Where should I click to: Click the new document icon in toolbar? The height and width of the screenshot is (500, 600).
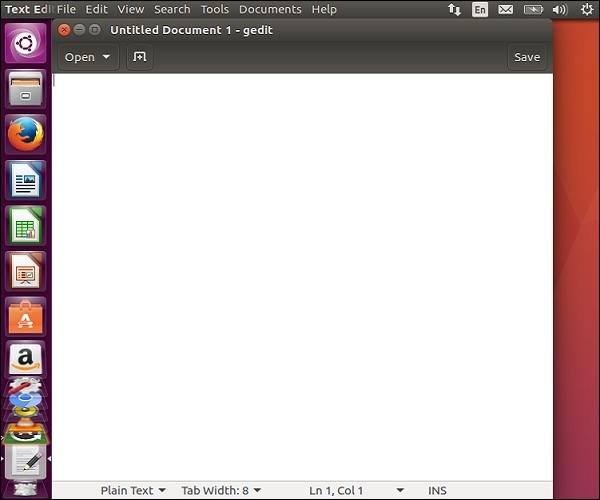click(140, 57)
